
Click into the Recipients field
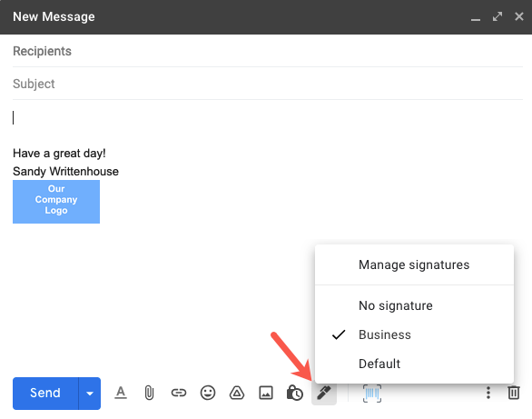point(268,51)
